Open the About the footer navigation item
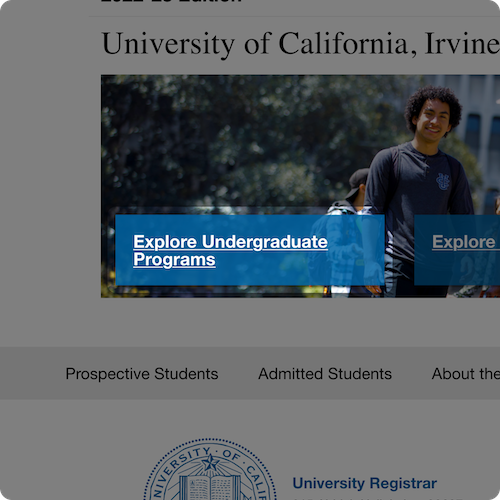 [x=466, y=374]
